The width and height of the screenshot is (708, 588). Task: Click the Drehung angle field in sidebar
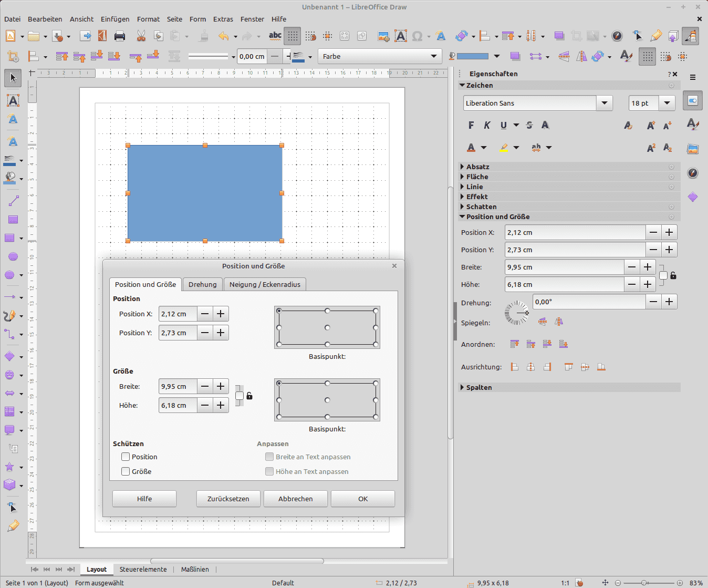point(589,302)
